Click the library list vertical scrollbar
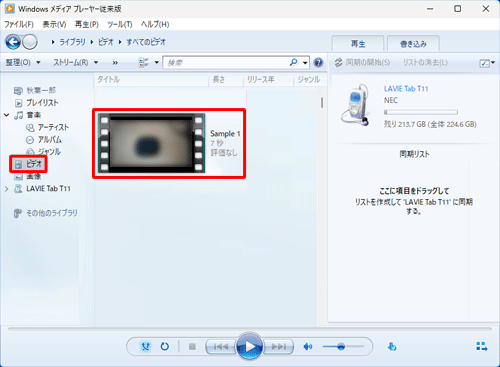500x367 pixels. 322,102
